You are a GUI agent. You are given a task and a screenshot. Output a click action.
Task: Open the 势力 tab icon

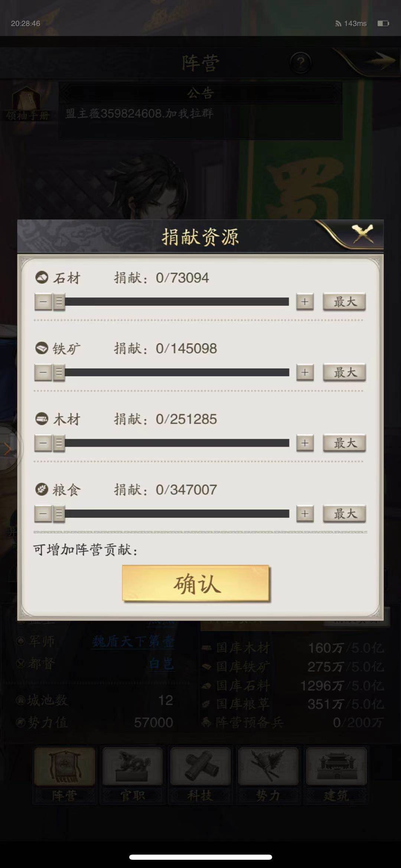(x=268, y=766)
